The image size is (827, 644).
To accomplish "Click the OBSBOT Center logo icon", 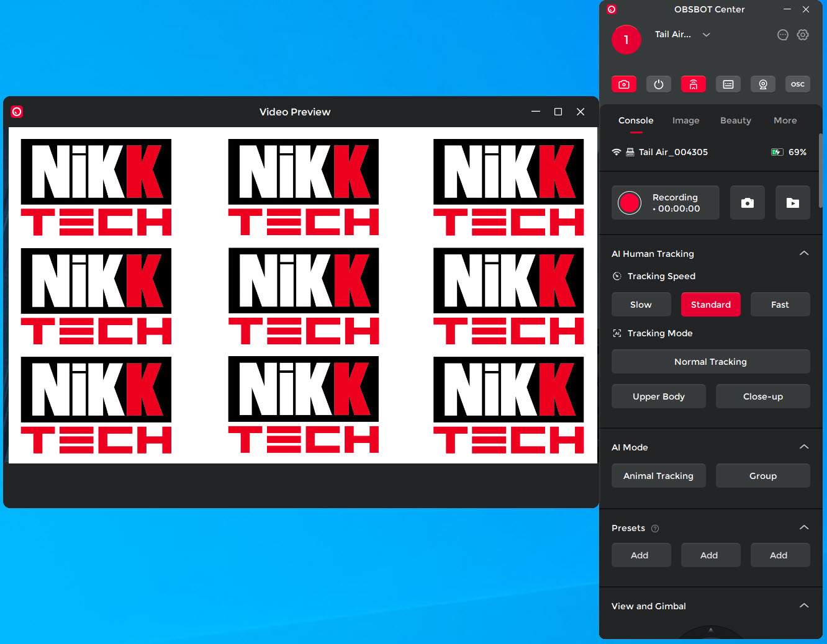I will (x=612, y=9).
